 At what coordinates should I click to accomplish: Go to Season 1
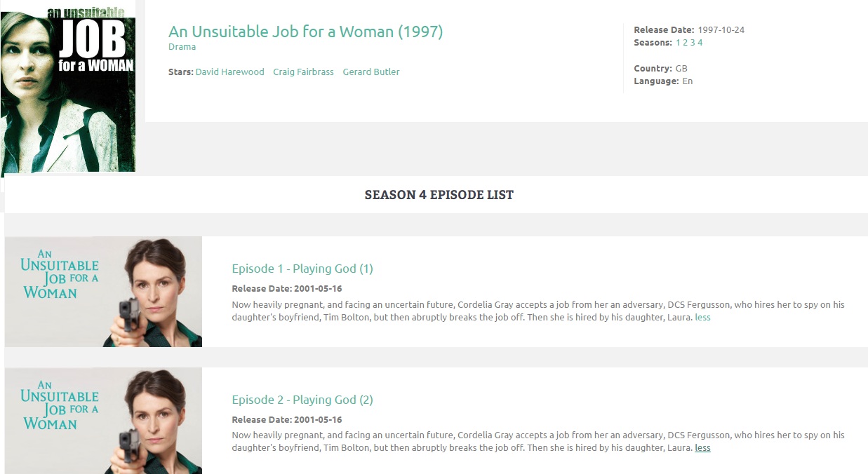[x=678, y=43]
